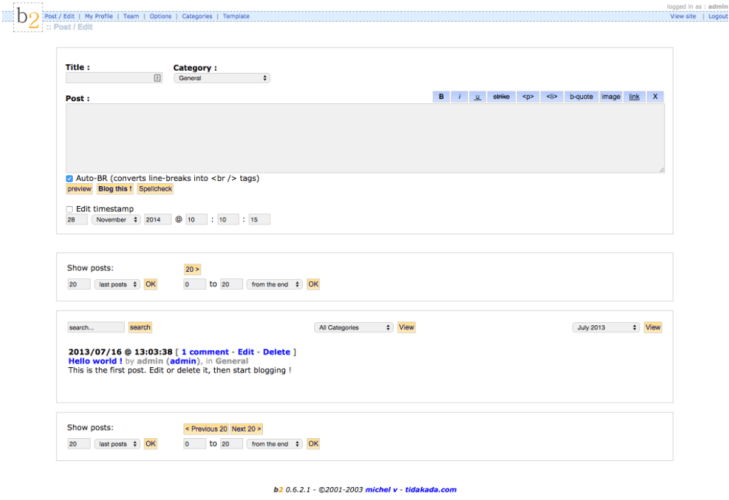Viewport: 729px width, 500px height.
Task: Close open tags with X button
Action: tap(655, 97)
